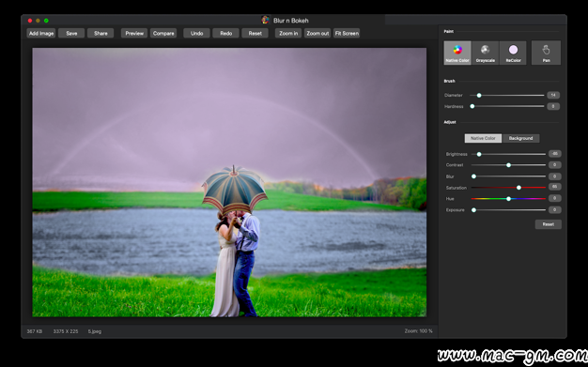Click the Compare button
This screenshot has height=367, width=588.
[x=163, y=34]
